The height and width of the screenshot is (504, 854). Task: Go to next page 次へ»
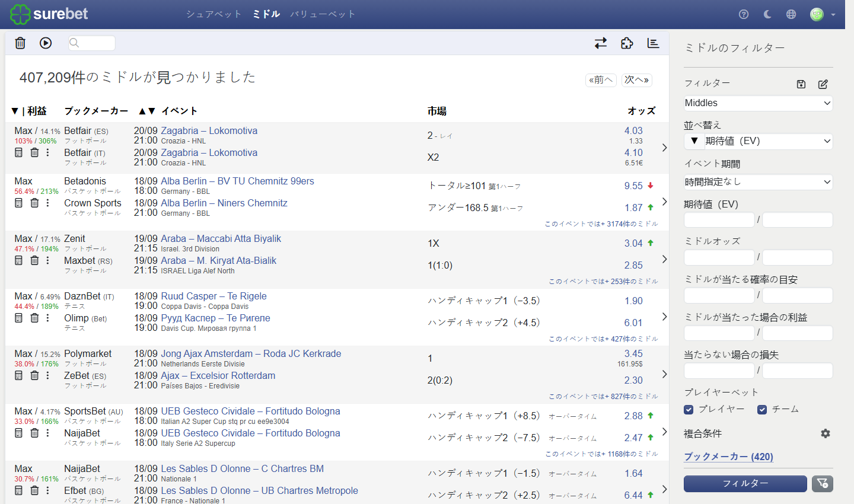pyautogui.click(x=637, y=80)
